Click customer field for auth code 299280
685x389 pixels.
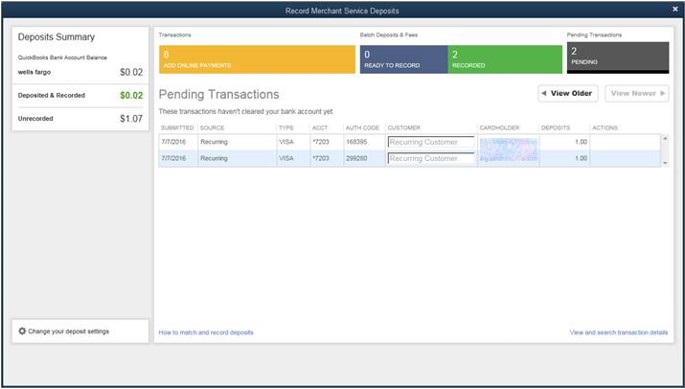coord(431,158)
